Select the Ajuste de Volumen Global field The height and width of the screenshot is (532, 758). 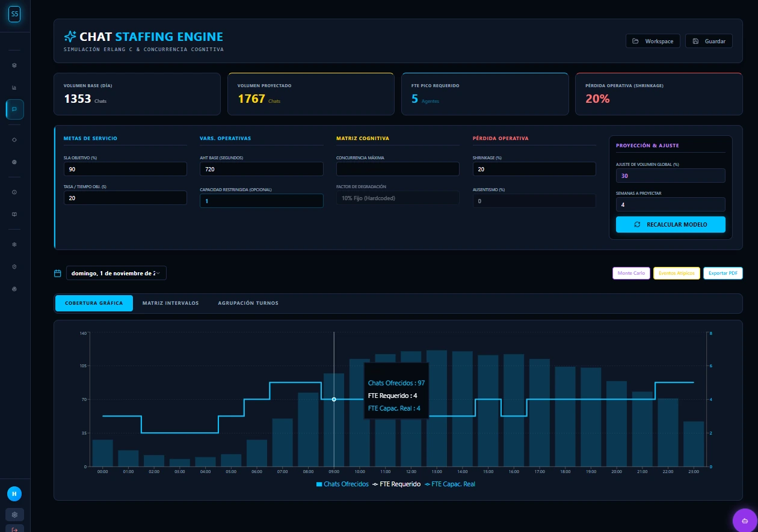[x=671, y=176]
